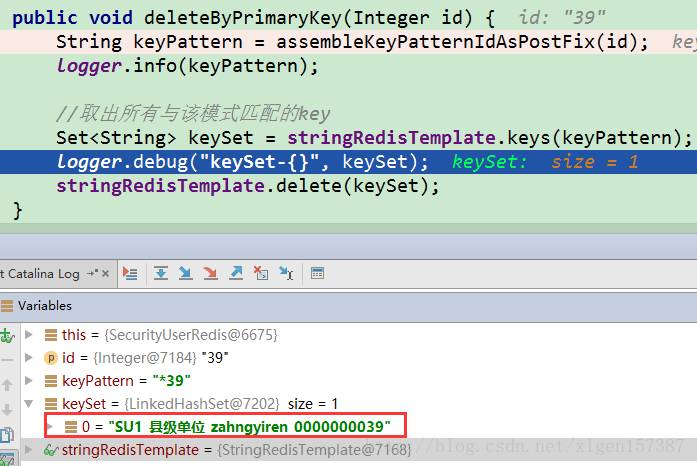Screen dimensions: 697x466
Task: Click the Step Into debugger icon
Action: click(x=185, y=273)
